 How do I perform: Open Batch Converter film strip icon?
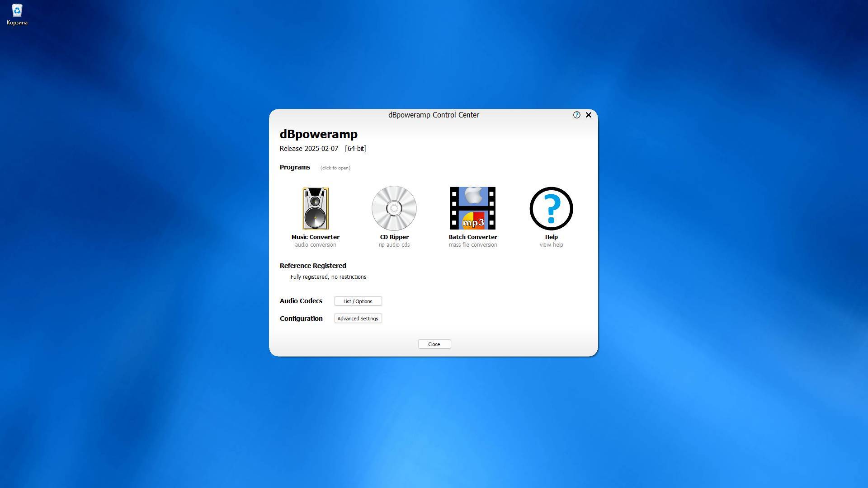click(473, 208)
